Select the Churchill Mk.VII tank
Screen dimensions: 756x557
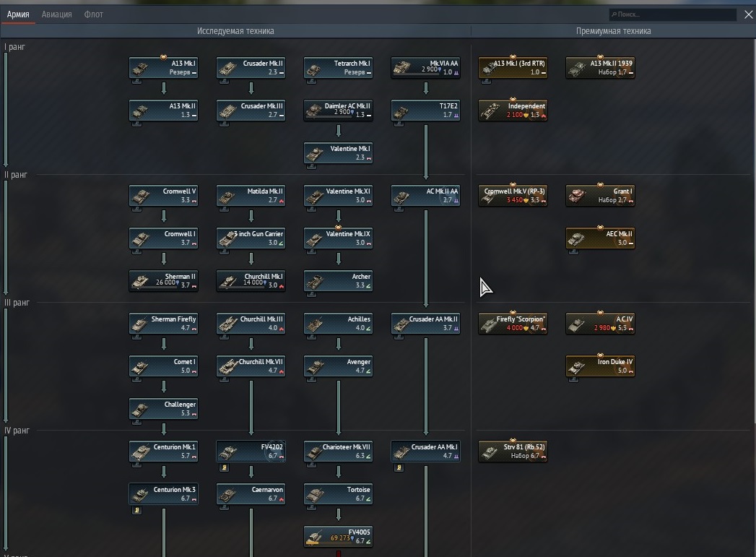251,366
